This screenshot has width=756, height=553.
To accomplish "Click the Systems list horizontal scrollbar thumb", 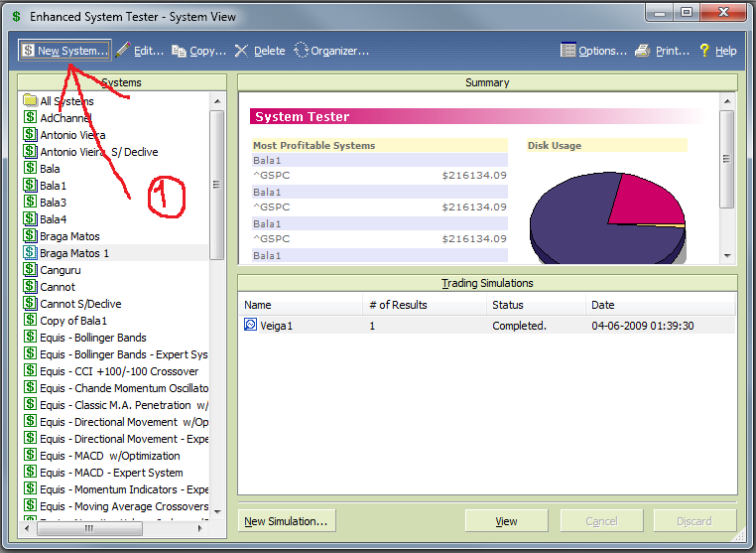I will point(89,528).
